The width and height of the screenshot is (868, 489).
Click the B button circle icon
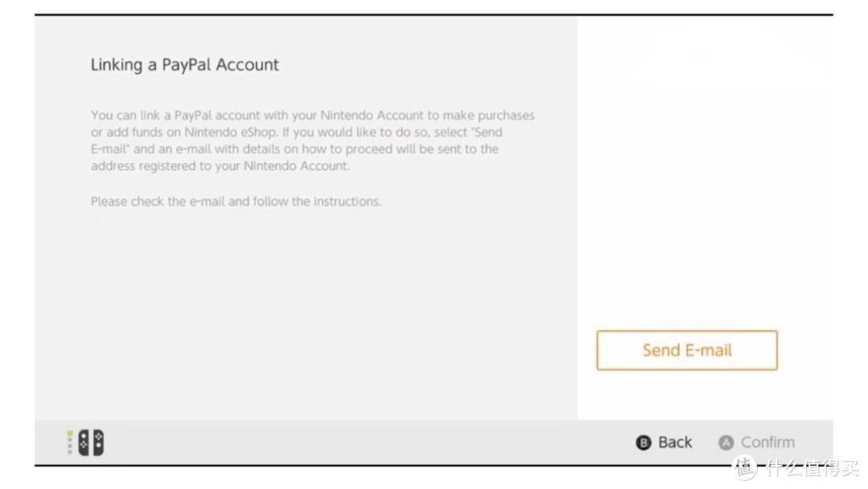tap(643, 442)
